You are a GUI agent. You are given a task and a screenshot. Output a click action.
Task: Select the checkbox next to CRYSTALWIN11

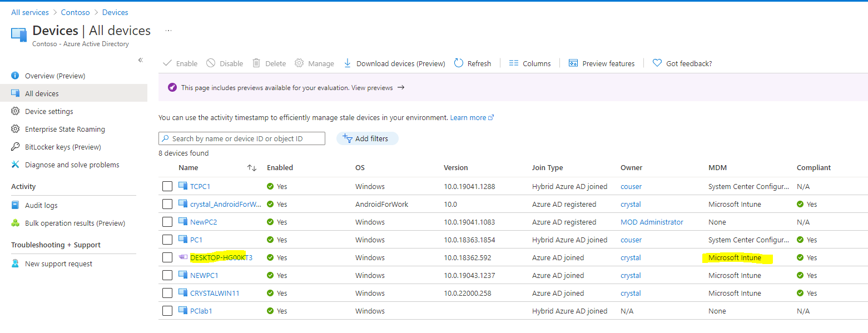(167, 293)
